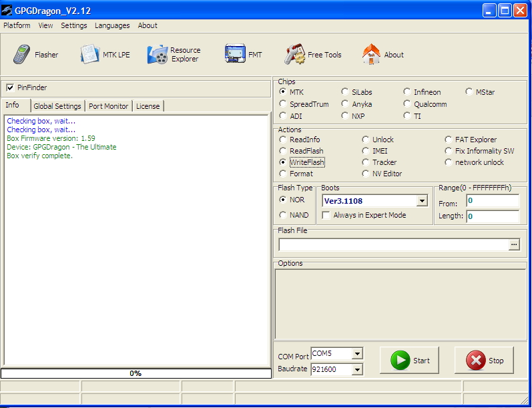Select the SiLabs chip option
532x408 pixels.
coord(344,91)
